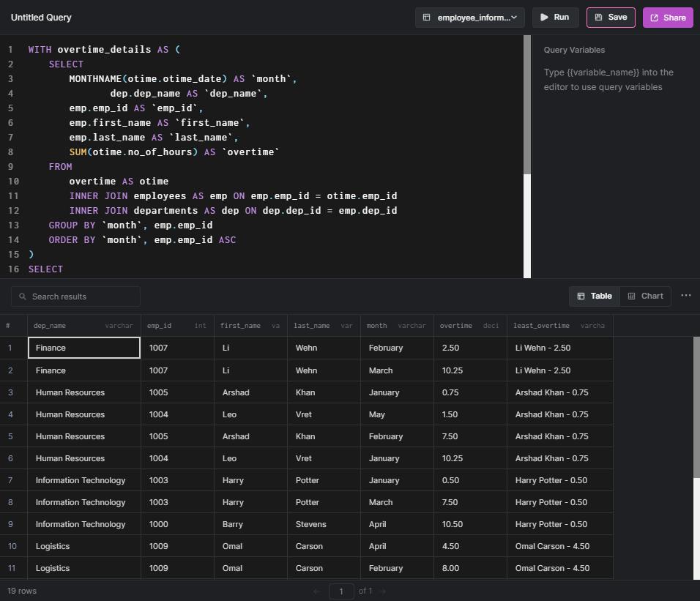Click the Query Variables heading

574,50
